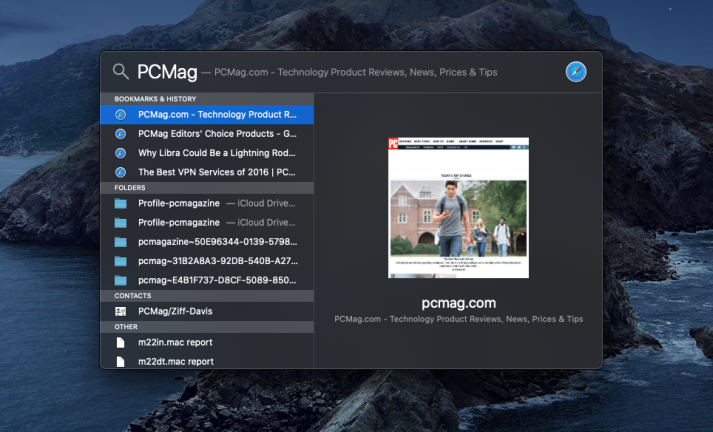Click document icon beside m22dt.mac report
This screenshot has width=713, height=432.
point(121,362)
